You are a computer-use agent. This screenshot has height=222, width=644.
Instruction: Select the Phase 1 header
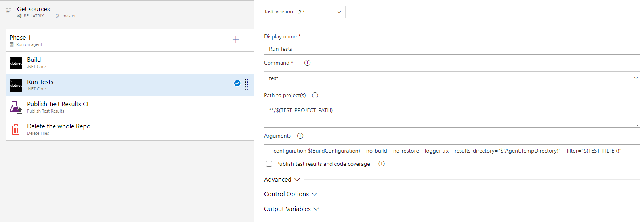(130, 40)
